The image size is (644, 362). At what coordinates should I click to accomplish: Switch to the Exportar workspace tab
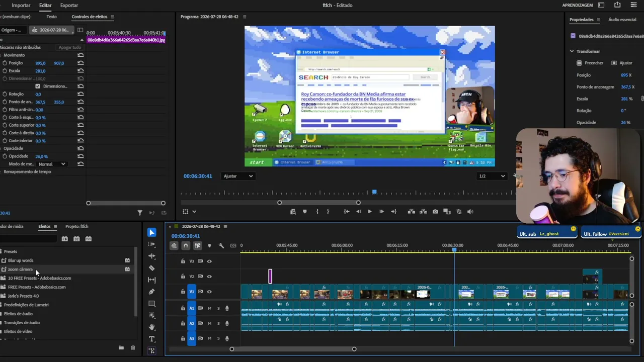(x=69, y=5)
